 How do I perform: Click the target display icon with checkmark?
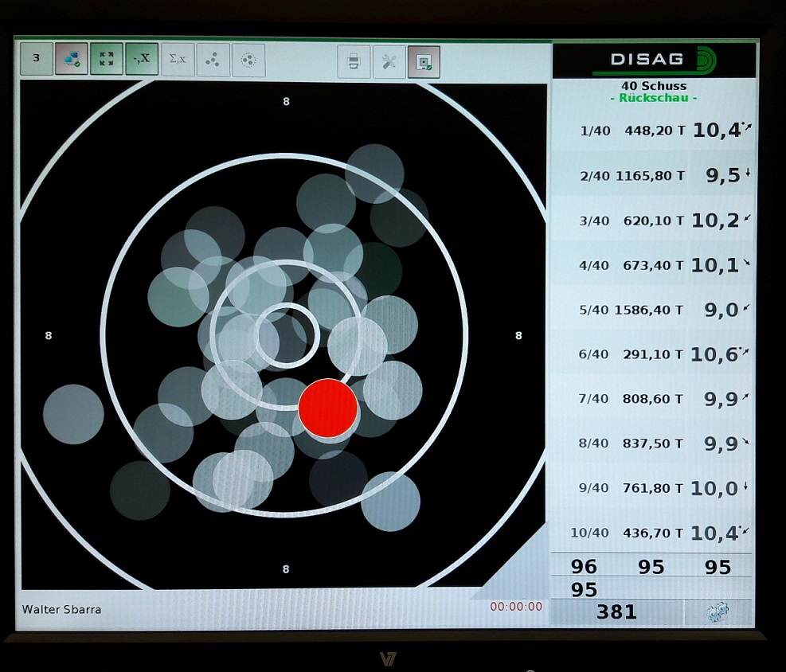tap(424, 61)
